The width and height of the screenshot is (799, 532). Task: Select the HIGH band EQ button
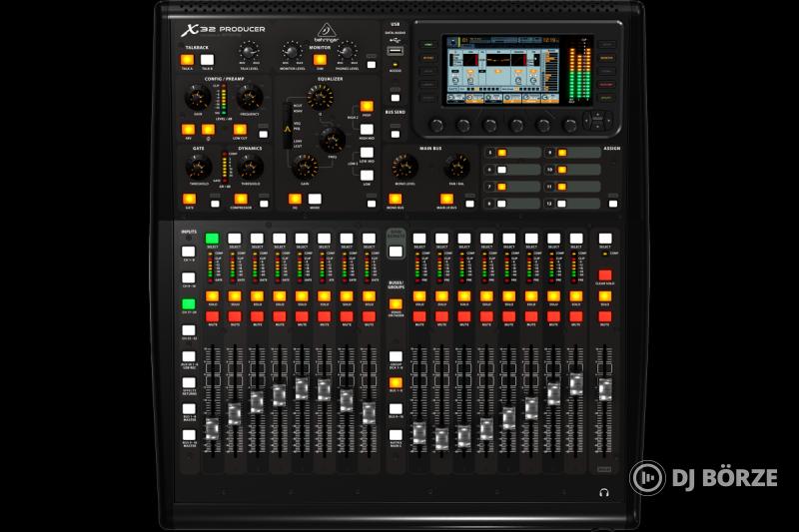[367, 106]
